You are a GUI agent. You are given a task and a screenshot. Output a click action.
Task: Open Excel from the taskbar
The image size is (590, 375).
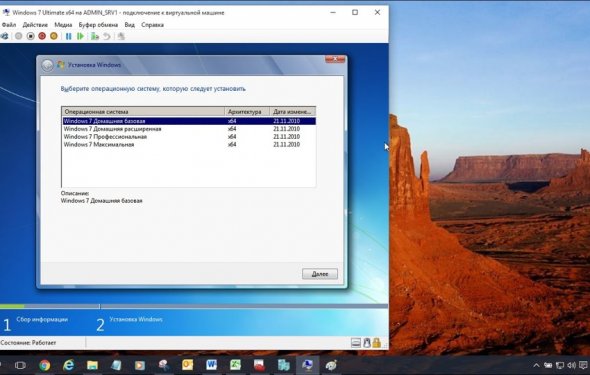click(x=235, y=365)
